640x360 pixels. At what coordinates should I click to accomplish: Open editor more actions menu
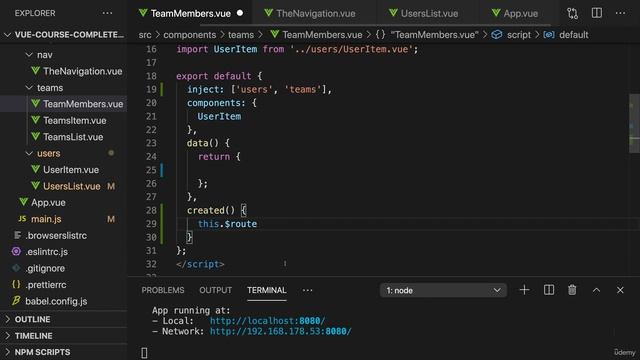coord(620,13)
